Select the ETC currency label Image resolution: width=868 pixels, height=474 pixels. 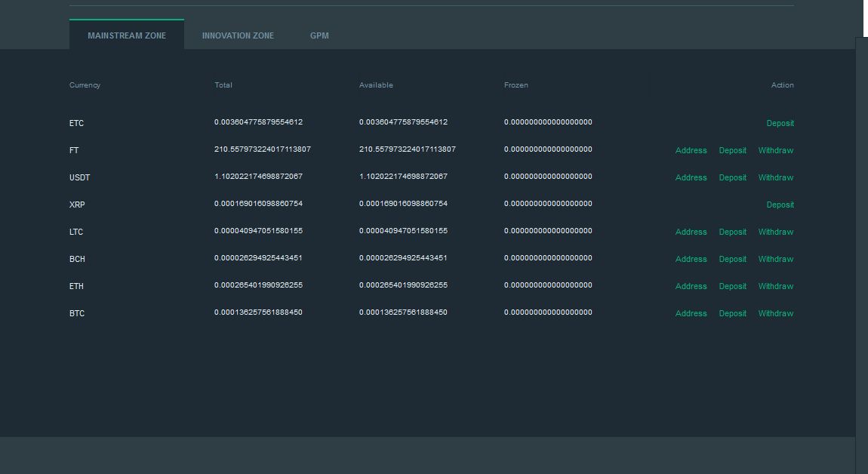point(76,124)
